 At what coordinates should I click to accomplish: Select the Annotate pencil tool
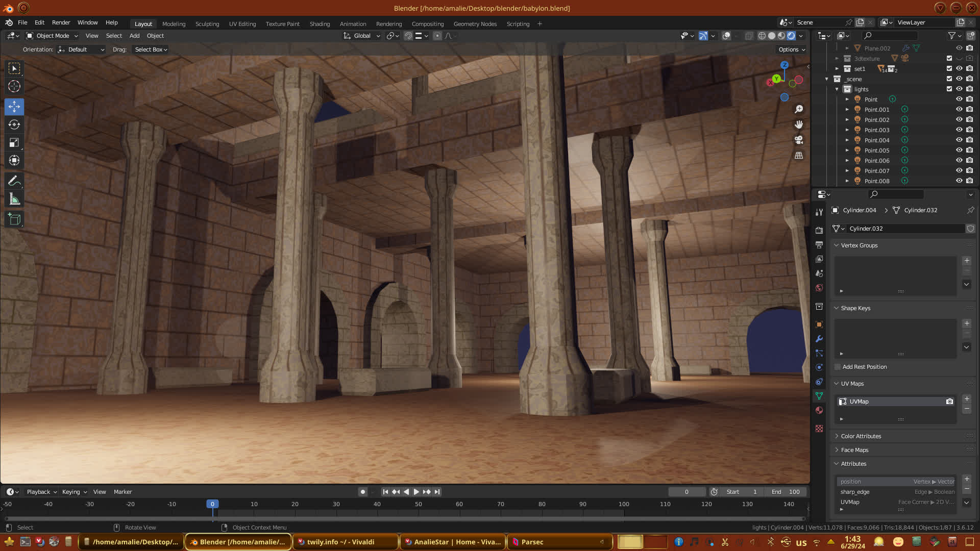pos(14,181)
